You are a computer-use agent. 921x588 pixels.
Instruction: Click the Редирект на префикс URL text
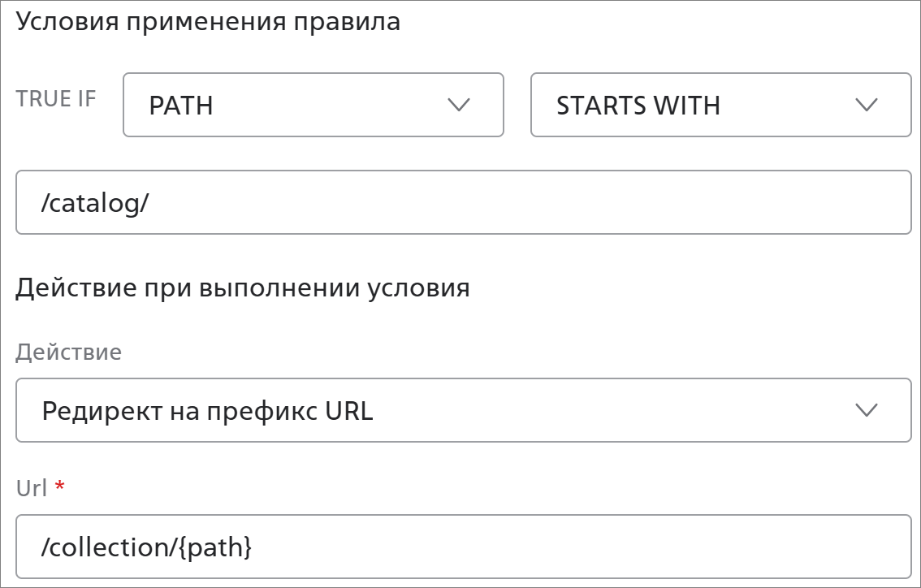coord(207,411)
